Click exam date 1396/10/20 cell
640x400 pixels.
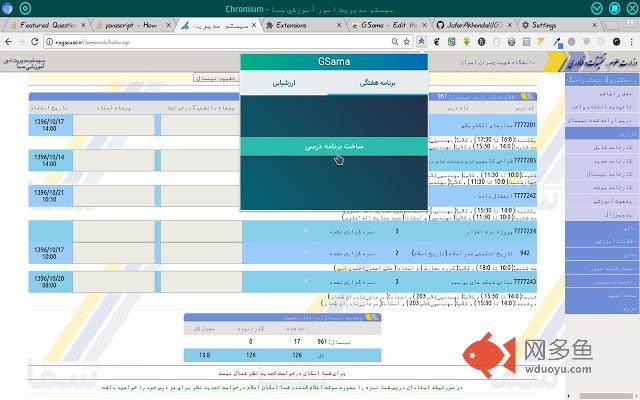[51, 282]
